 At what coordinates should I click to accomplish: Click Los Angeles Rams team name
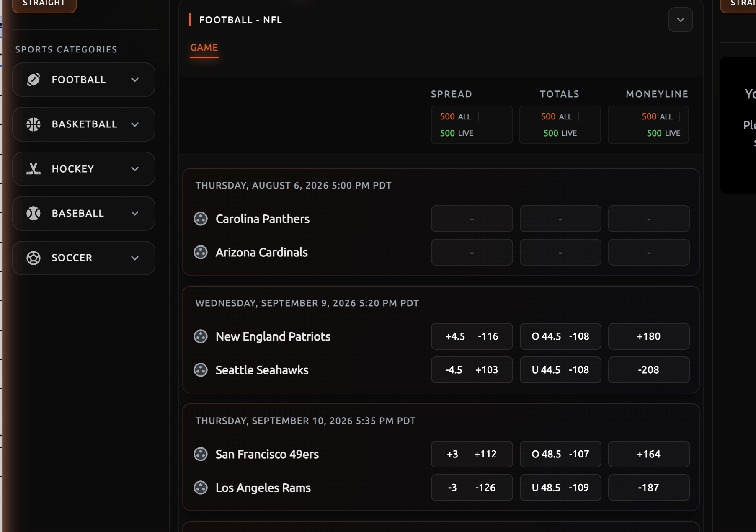coord(263,488)
